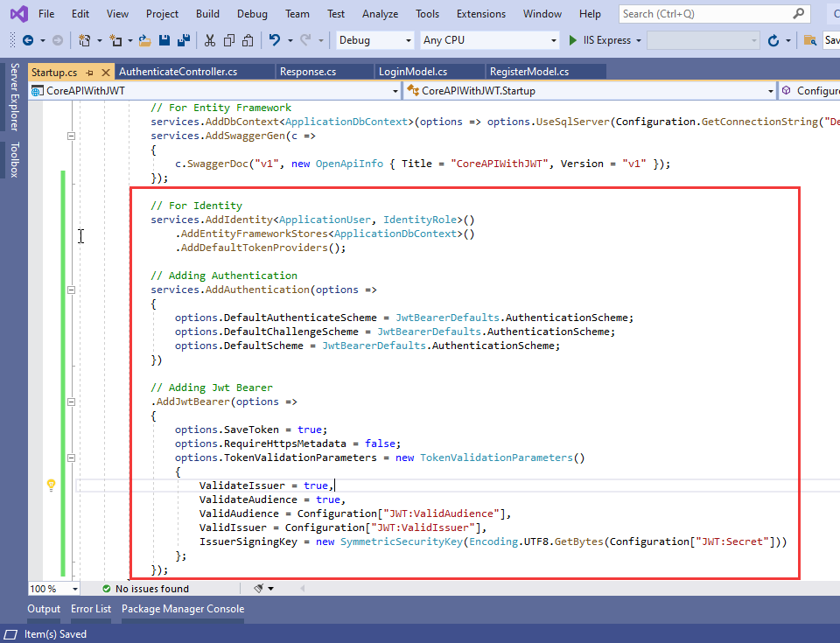840x643 pixels.
Task: Click the Open File folder icon
Action: pos(144,40)
